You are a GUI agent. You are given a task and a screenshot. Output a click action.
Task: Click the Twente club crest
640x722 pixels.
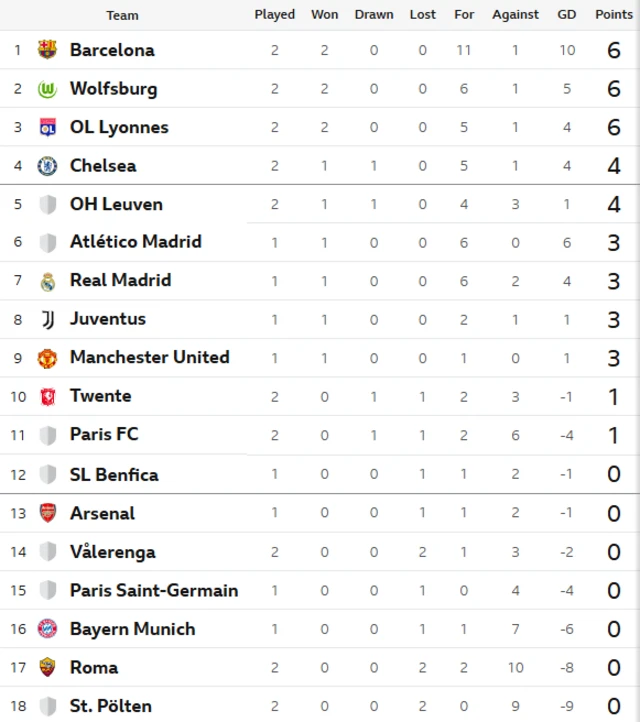[x=47, y=396]
